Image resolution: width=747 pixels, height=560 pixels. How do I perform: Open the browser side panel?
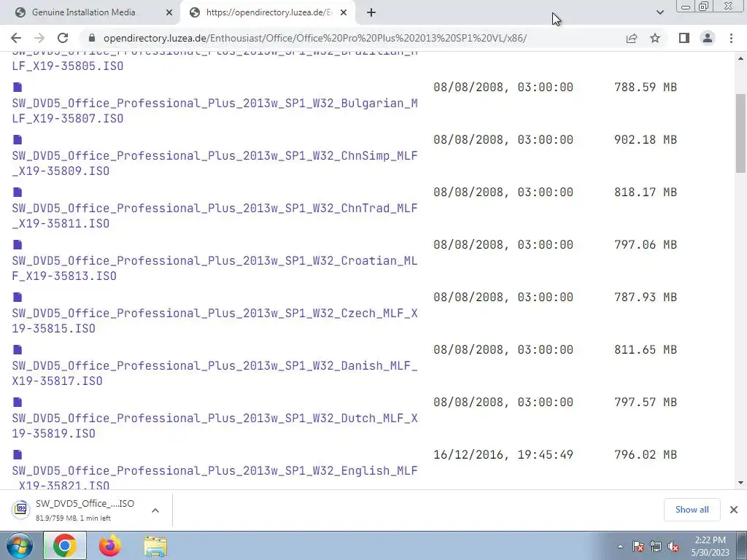(x=684, y=38)
